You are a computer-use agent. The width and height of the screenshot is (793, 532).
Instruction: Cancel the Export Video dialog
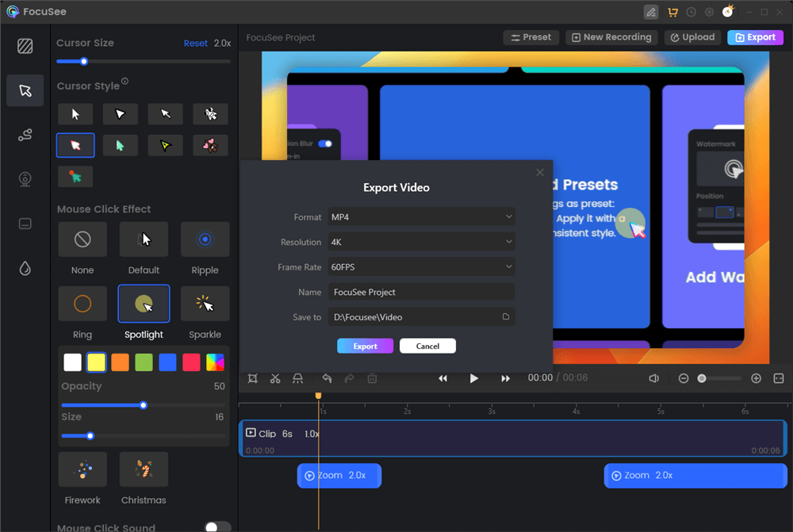click(427, 346)
